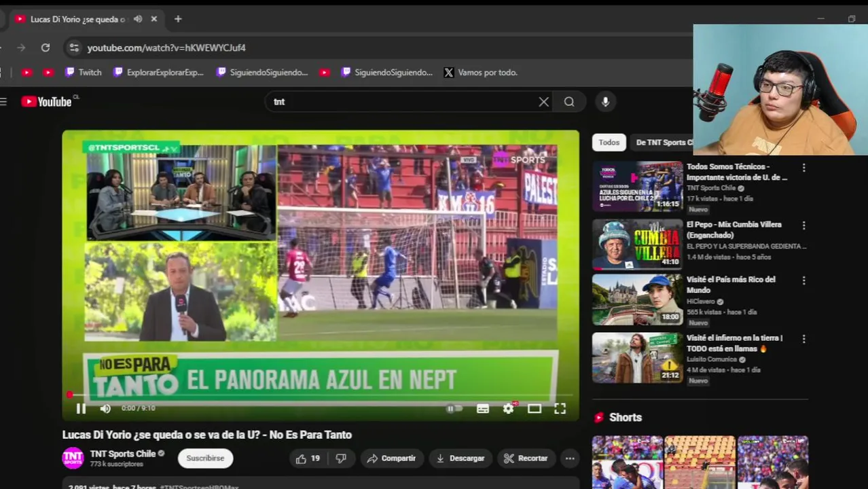Open second YouTube bookmark icon
The width and height of the screenshot is (868, 489).
point(48,72)
